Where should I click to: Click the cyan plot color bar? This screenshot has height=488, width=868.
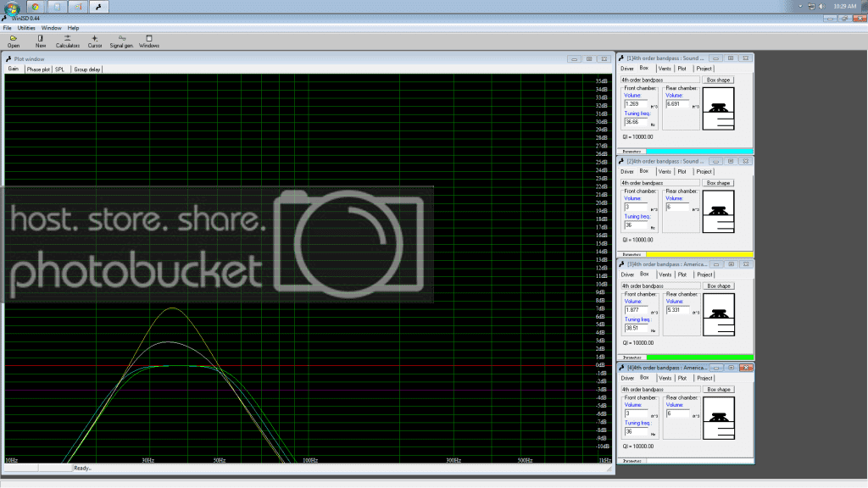coord(699,151)
